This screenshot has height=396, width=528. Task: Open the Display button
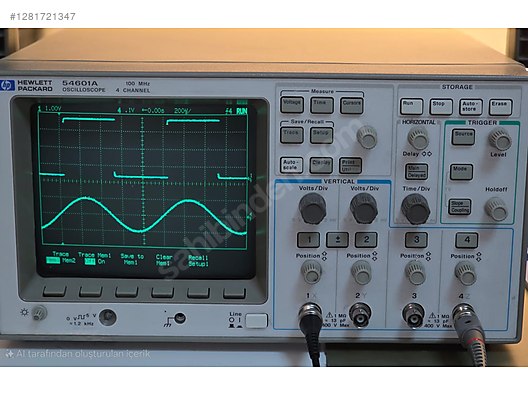[x=321, y=165]
